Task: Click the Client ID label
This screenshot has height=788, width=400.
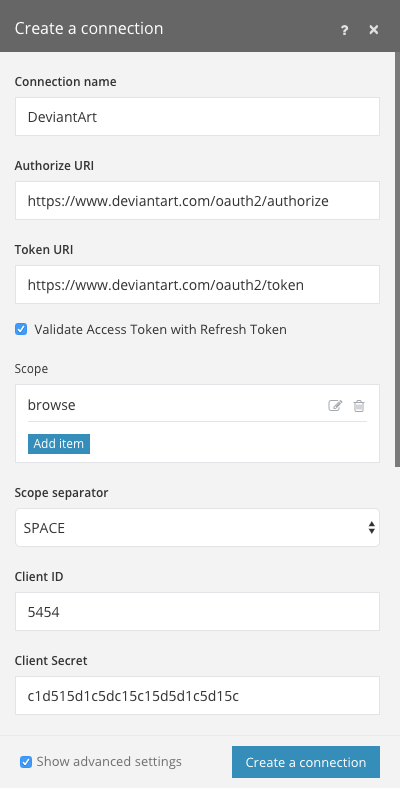Action: (39, 577)
